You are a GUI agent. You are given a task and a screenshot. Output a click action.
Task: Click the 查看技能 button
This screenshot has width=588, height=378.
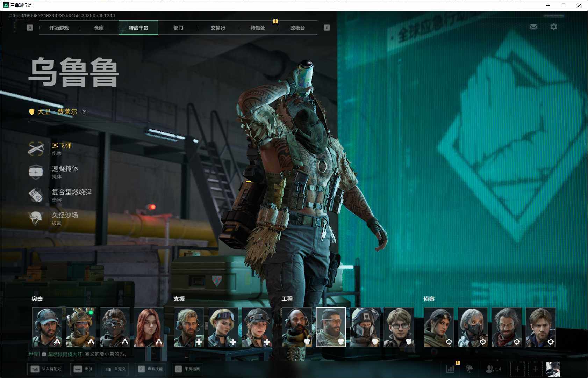(x=151, y=369)
